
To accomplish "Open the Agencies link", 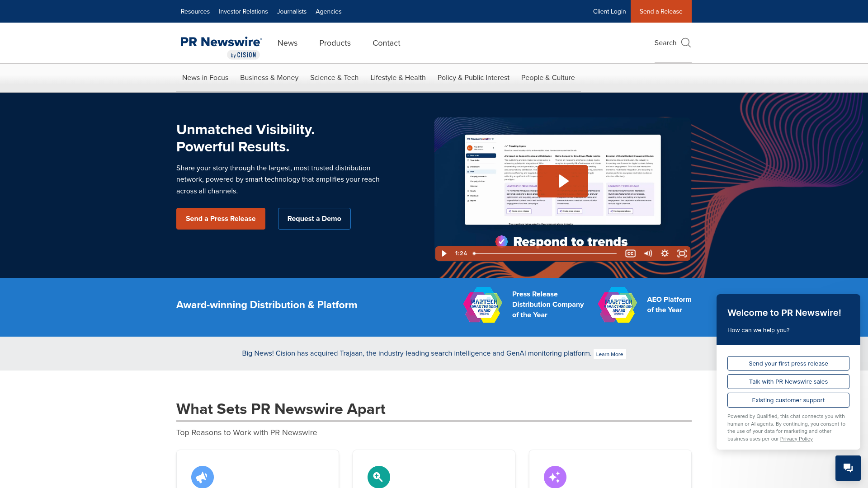I will (329, 11).
